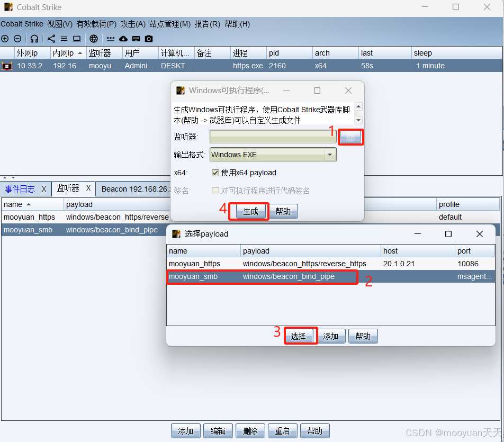Select mooyuan_smb in listeners panel

pyautogui.click(x=84, y=230)
